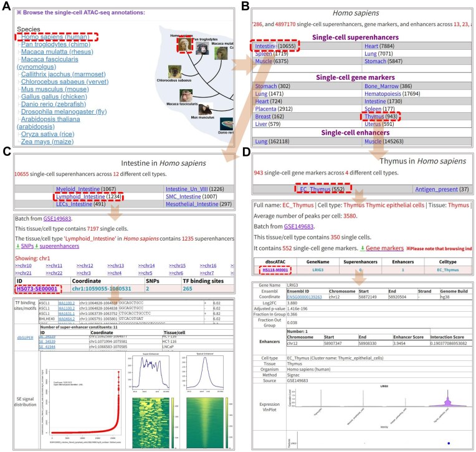Click the Chlorocebus sabaeus monkey photo

[x=174, y=72]
